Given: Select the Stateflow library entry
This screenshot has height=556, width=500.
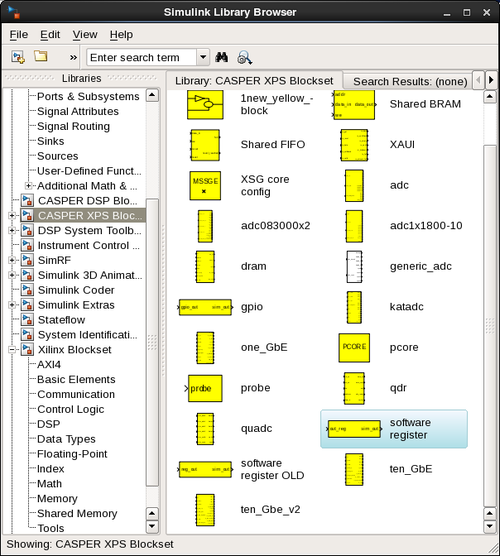Looking at the screenshot, I should pyautogui.click(x=61, y=320).
